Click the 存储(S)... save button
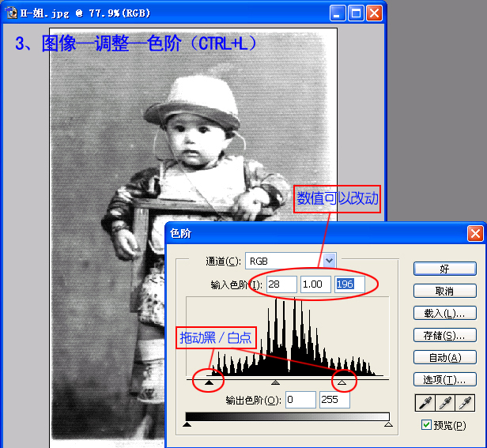Screen dimensions: 487x448 445,335
